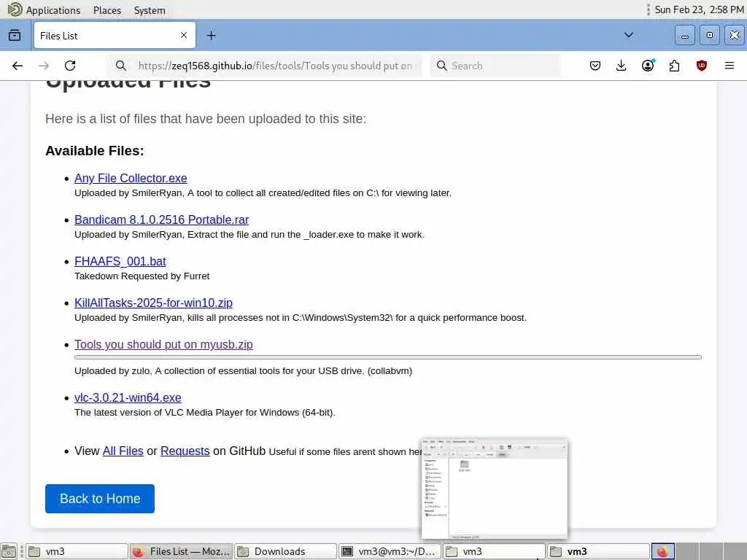This screenshot has height=560, width=747.
Task: Open the Downloads panel icon
Action: (x=622, y=66)
